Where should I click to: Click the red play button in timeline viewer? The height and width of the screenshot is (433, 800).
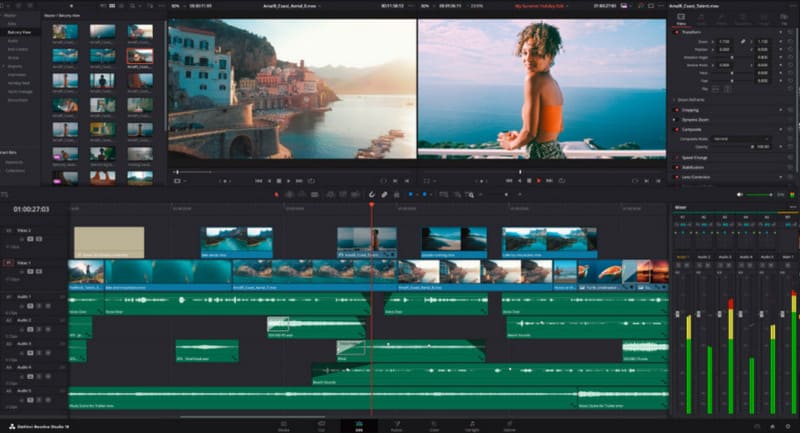(x=539, y=181)
